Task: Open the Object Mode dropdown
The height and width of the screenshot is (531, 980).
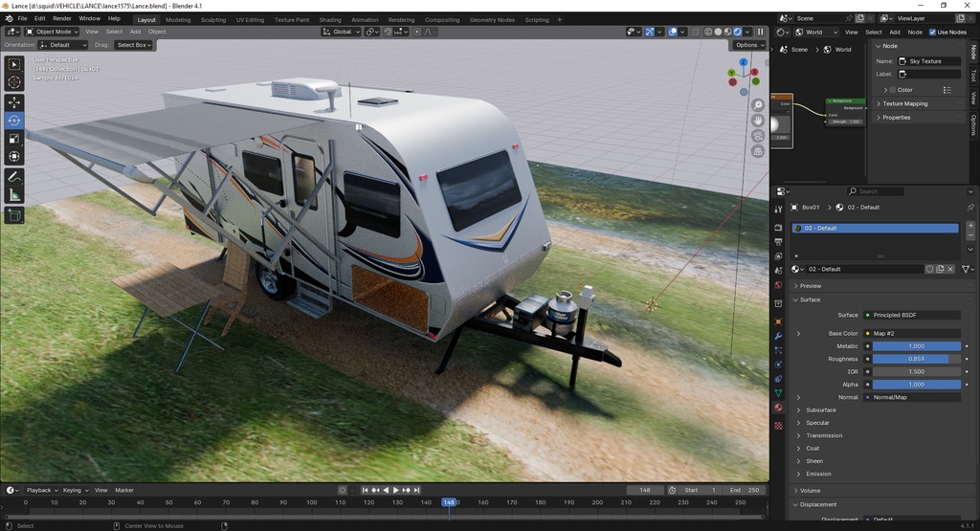Action: pyautogui.click(x=53, y=32)
